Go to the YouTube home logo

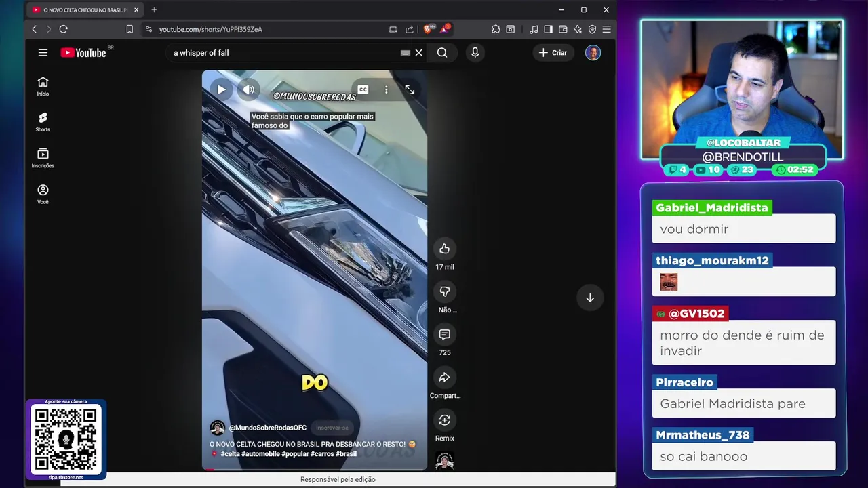(x=83, y=52)
